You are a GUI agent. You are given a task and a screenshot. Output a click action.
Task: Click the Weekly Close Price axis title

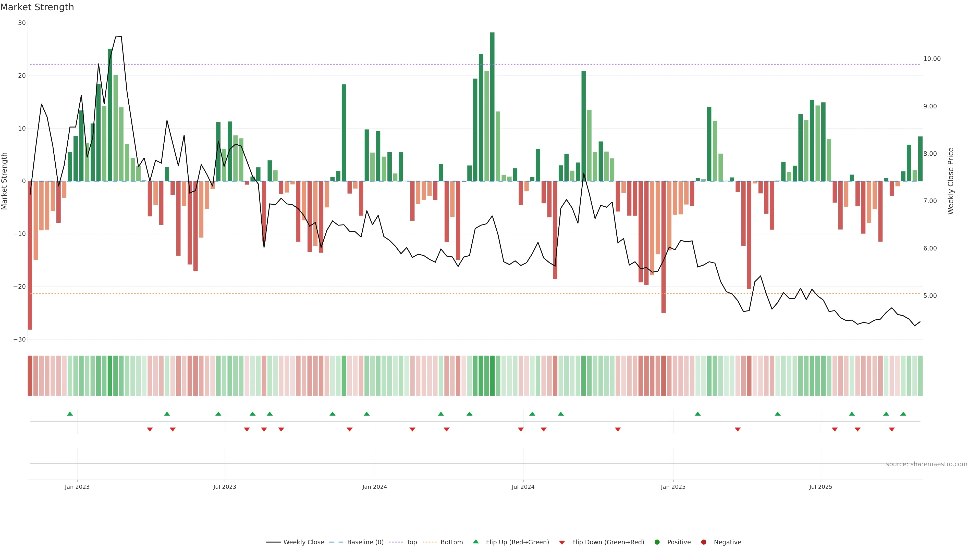[951, 181]
